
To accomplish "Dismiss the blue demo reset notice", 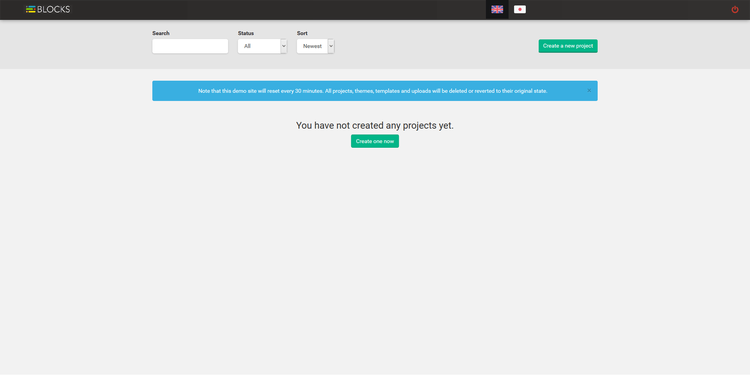I will (589, 90).
